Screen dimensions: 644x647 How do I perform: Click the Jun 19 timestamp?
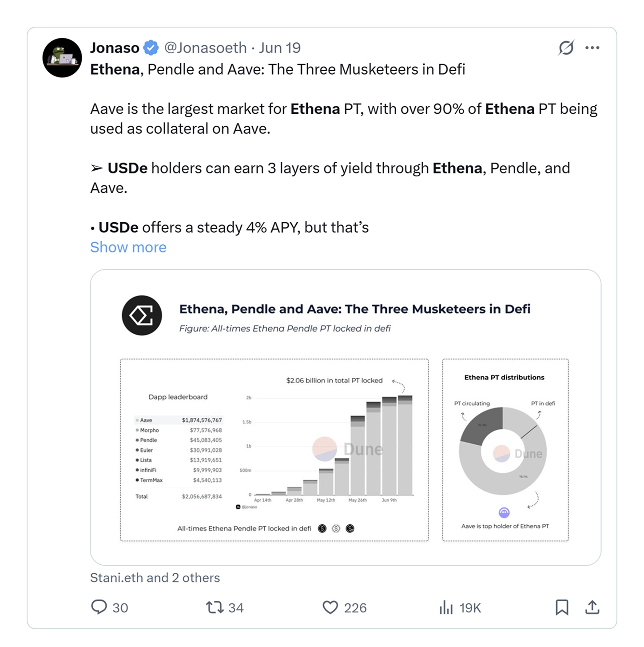(280, 48)
